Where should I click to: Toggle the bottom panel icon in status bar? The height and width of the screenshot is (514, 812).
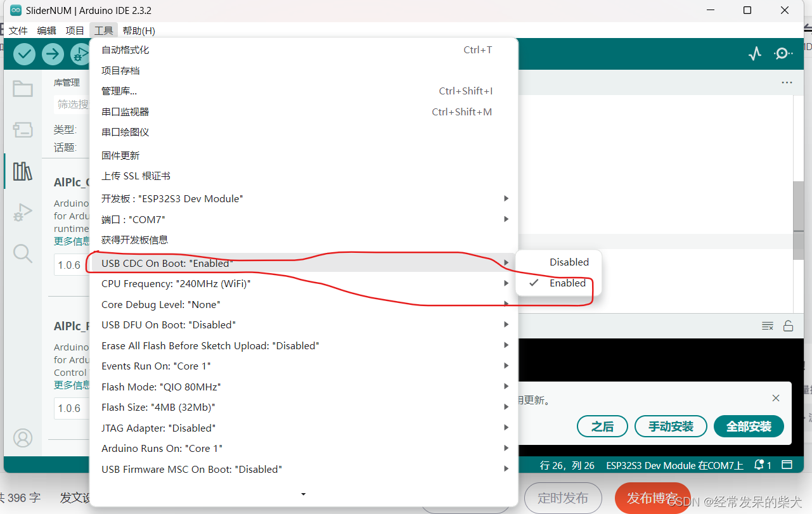tap(787, 465)
